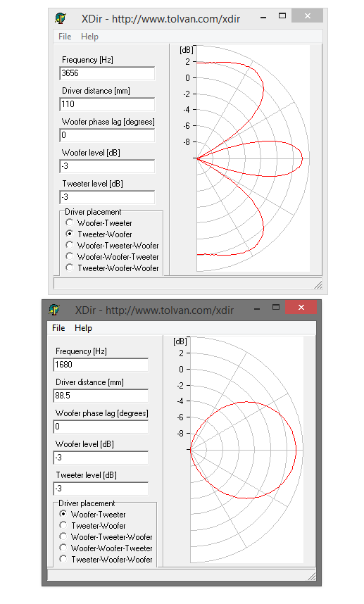Minimize the lower XDir window
The width and height of the screenshot is (364, 604).
[x=257, y=308]
